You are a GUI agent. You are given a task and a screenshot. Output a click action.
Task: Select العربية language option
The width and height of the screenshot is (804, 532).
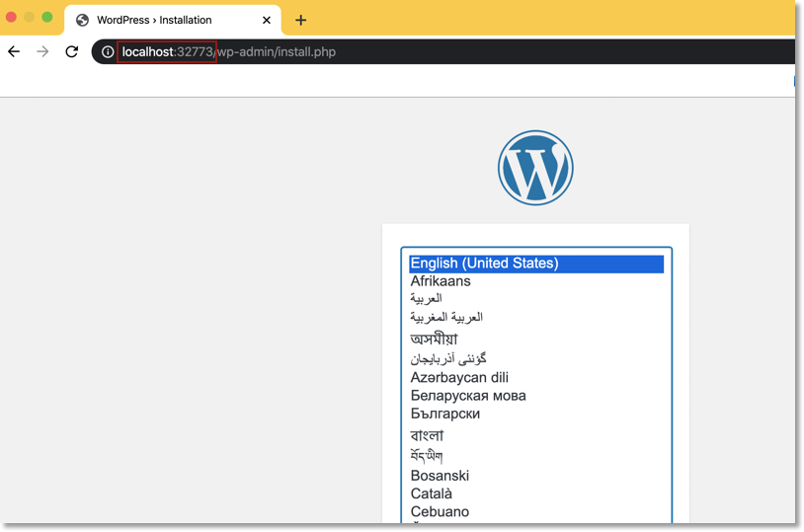[536, 298]
